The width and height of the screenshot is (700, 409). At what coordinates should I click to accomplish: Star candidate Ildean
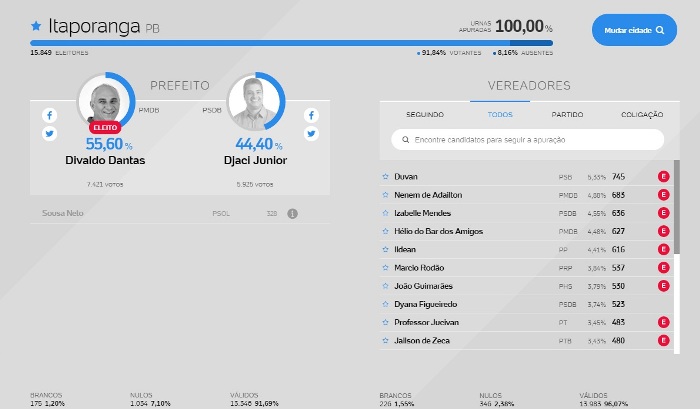386,249
